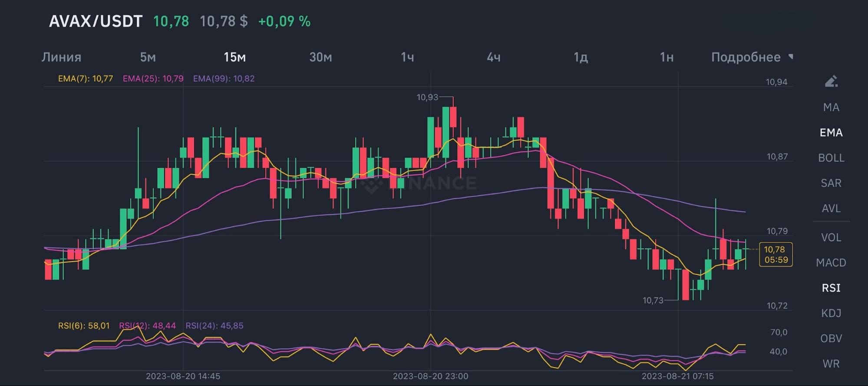Toggle the RSI sub-indicator

(831, 288)
